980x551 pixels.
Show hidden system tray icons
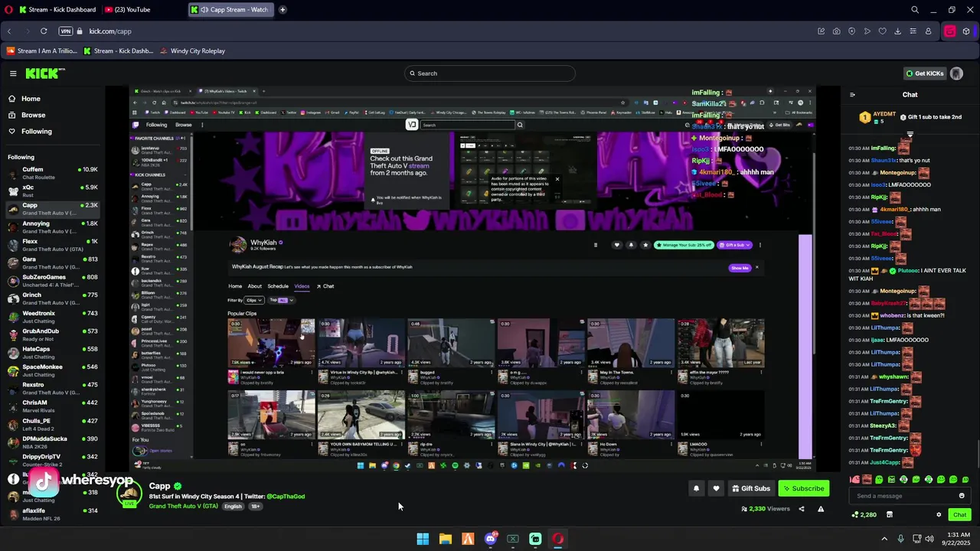[x=884, y=539]
